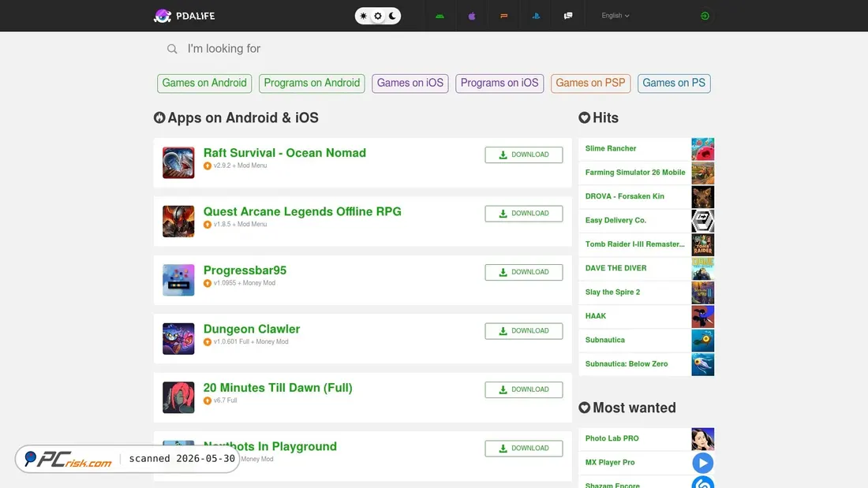Screen dimensions: 868x488
Task: Click the Hits heading heart icon
Action: 584,117
